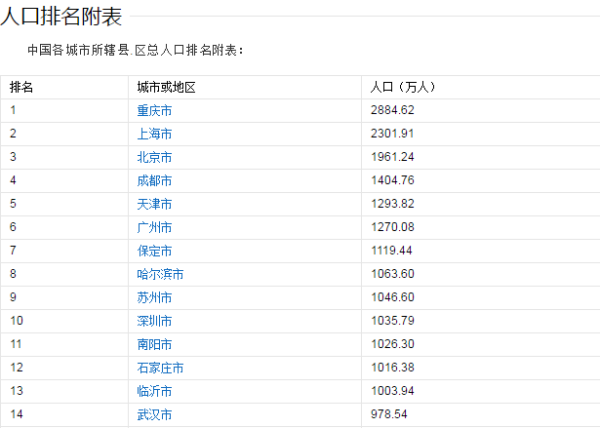Click the 978.54 population value
This screenshot has width=600, height=428.
click(x=389, y=414)
